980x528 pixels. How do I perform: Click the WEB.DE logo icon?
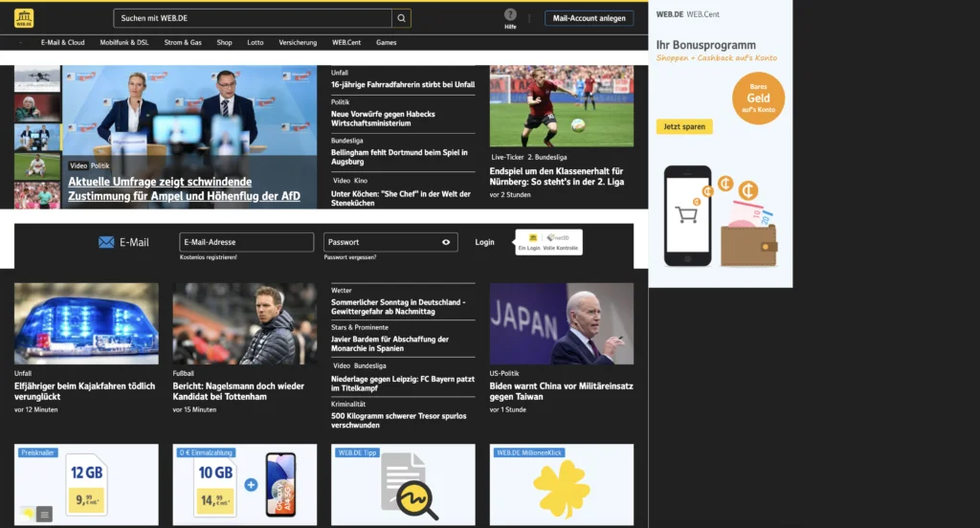(24, 18)
